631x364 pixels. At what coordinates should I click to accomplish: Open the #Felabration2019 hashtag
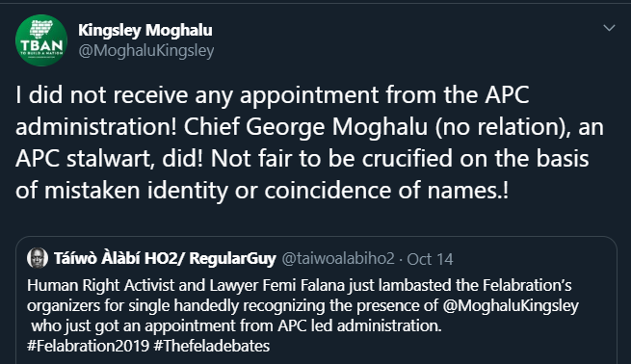point(88,346)
